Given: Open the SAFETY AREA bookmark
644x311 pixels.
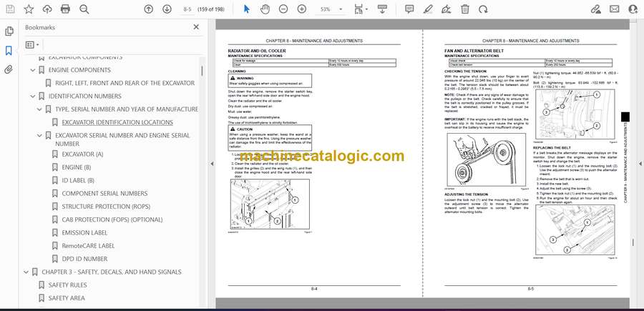Looking at the screenshot, I should point(67,298).
